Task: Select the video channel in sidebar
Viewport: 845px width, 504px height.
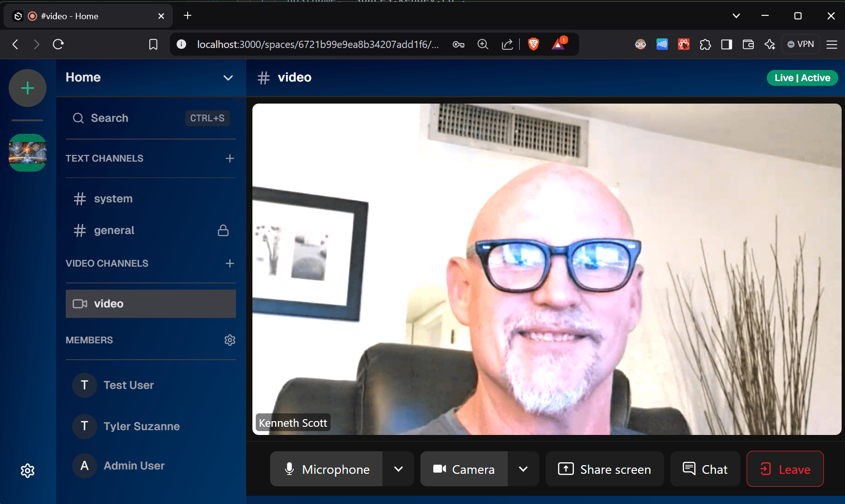Action: [151, 304]
